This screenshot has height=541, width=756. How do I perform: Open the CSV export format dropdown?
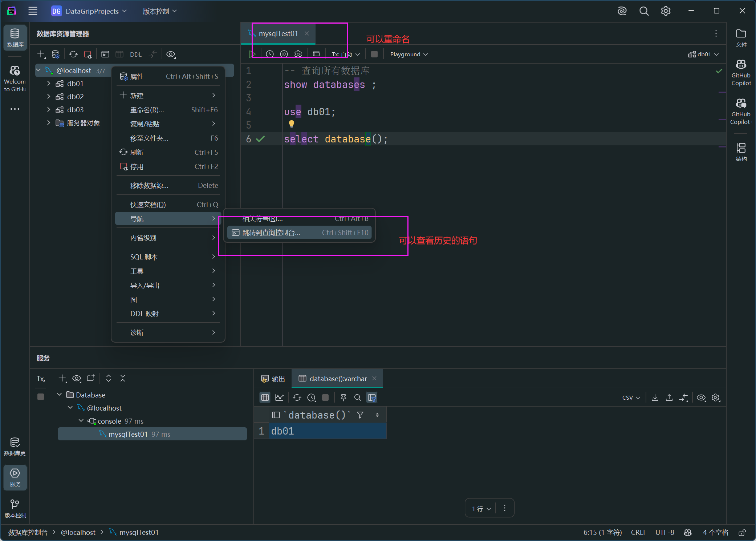(x=631, y=397)
